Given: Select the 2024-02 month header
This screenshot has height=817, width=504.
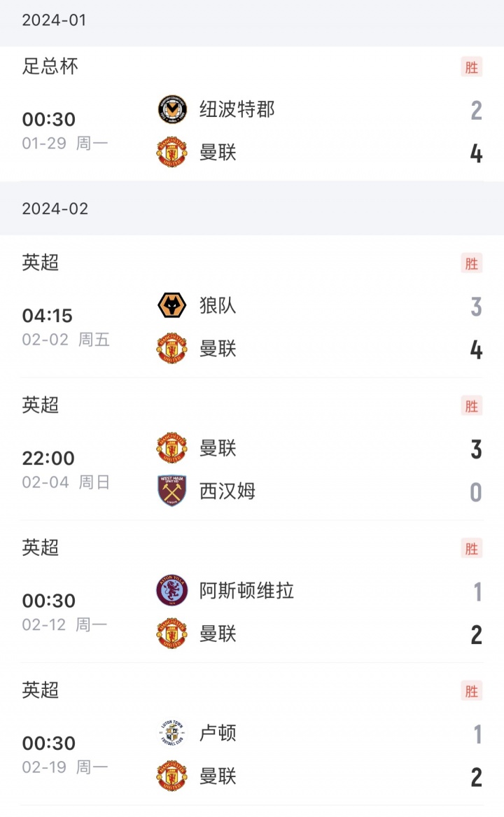Looking at the screenshot, I should point(55,209).
